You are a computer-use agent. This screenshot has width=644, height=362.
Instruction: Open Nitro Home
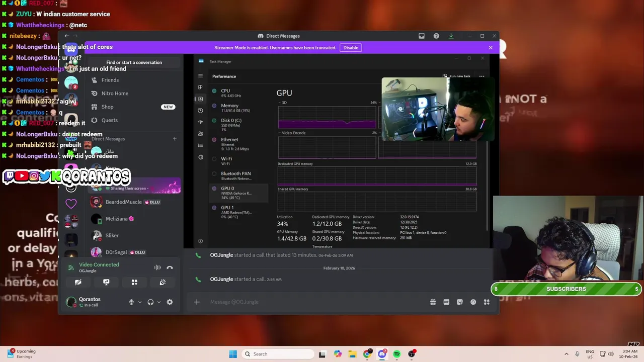click(x=134, y=94)
